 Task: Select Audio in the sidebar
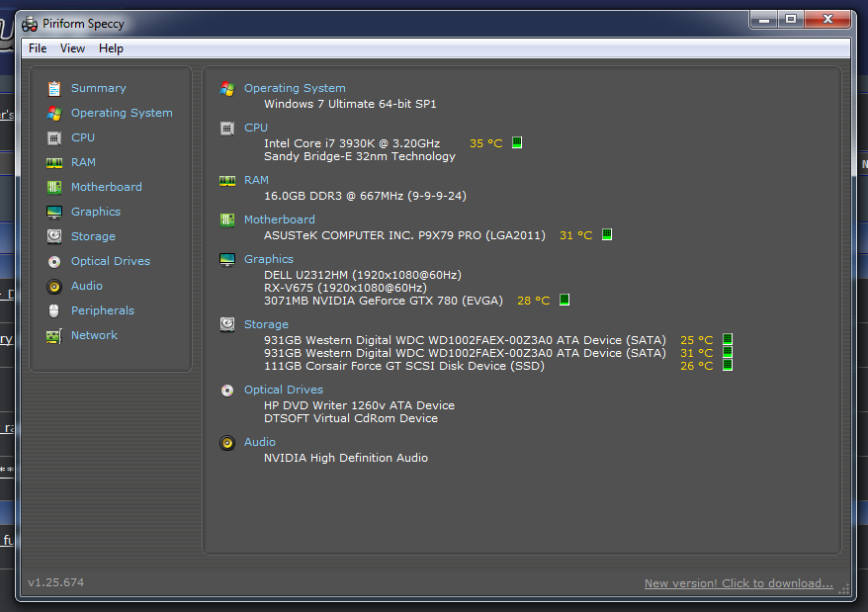tap(87, 286)
